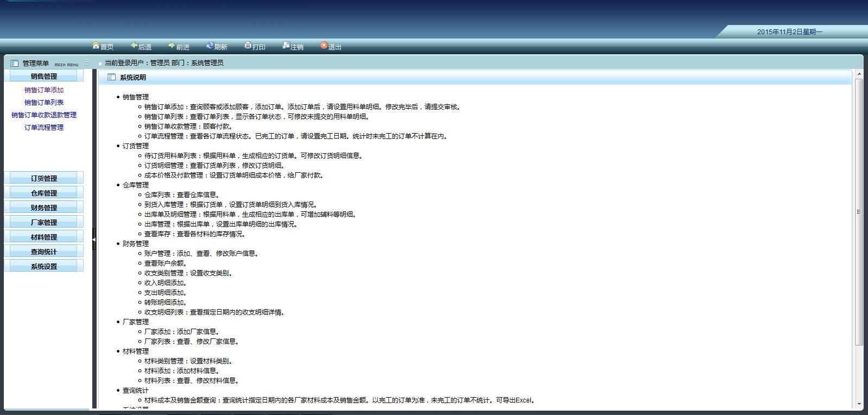Click the 打印 printer icon
The width and height of the screenshot is (868, 415).
[x=248, y=46]
